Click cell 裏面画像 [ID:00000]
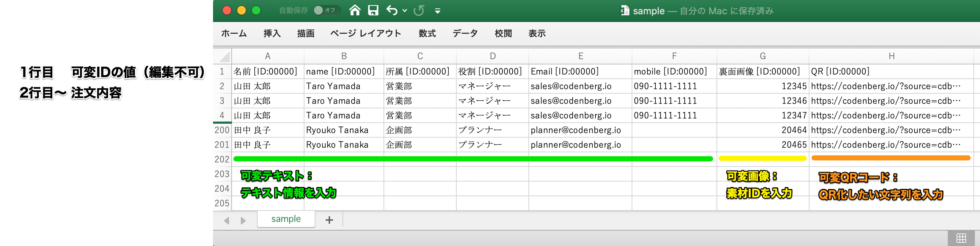 [763, 72]
